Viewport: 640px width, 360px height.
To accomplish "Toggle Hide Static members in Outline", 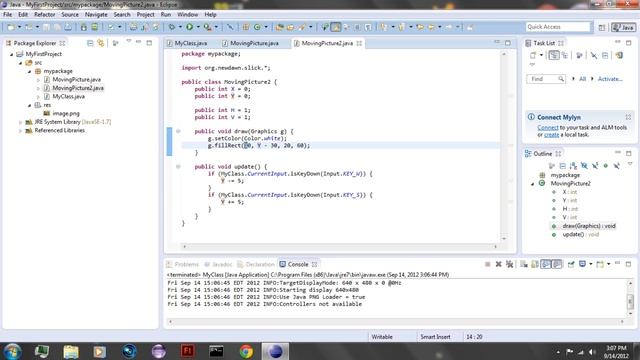I will pos(595,165).
